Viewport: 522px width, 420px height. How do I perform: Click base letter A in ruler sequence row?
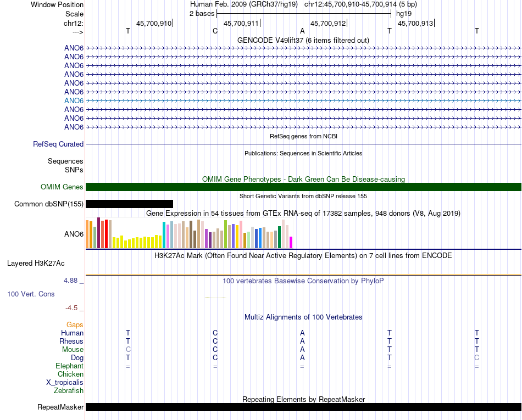302,31
